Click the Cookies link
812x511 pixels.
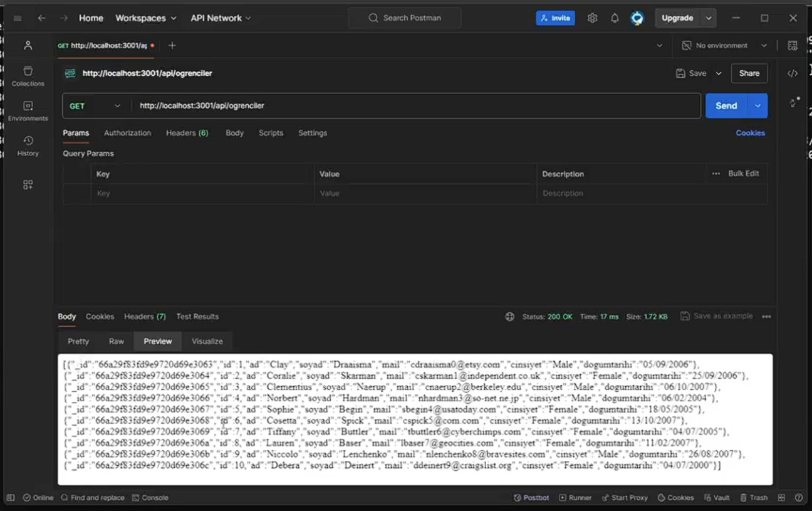[x=750, y=133]
